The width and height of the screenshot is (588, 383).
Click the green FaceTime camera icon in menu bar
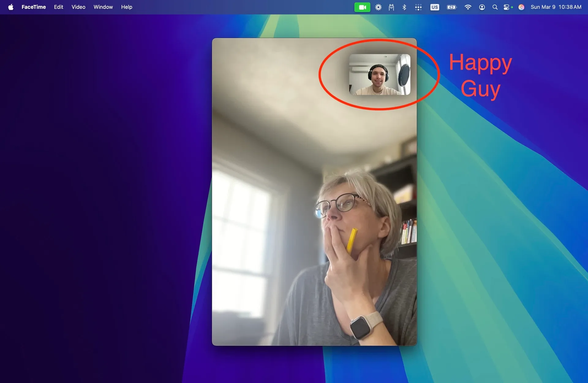pos(362,7)
